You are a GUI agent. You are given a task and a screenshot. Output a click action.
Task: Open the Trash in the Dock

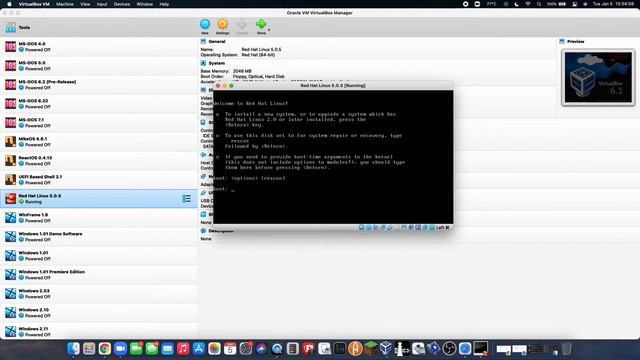pos(566,349)
